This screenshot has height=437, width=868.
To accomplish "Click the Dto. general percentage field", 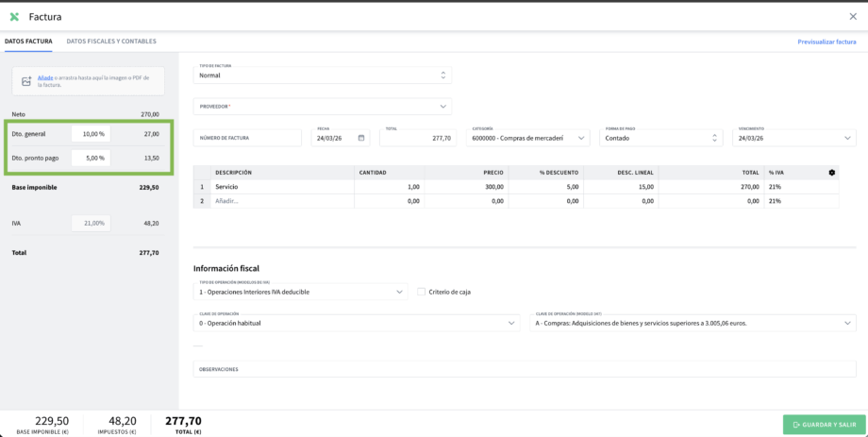I will tap(91, 134).
